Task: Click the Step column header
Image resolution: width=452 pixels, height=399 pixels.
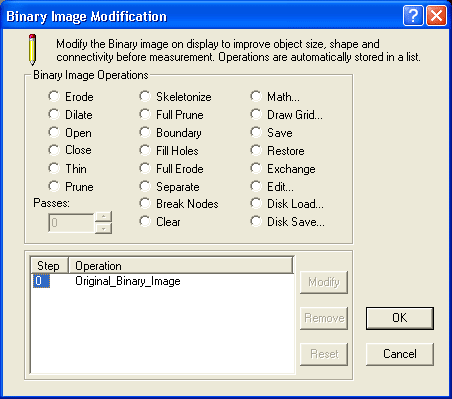Action: pos(49,266)
